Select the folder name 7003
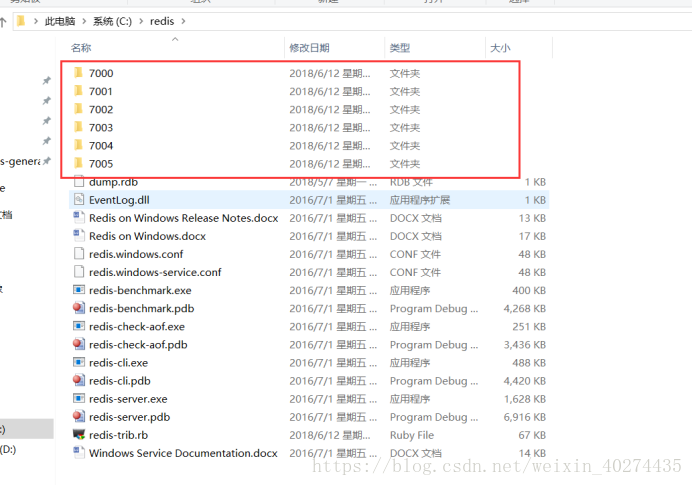Viewport: 693px width, 486px height. 101,128
